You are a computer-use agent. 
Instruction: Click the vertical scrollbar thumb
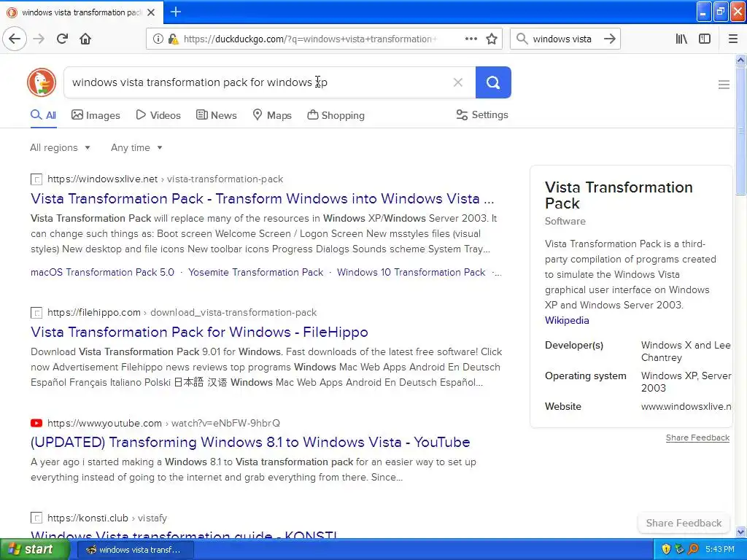pyautogui.click(x=740, y=131)
